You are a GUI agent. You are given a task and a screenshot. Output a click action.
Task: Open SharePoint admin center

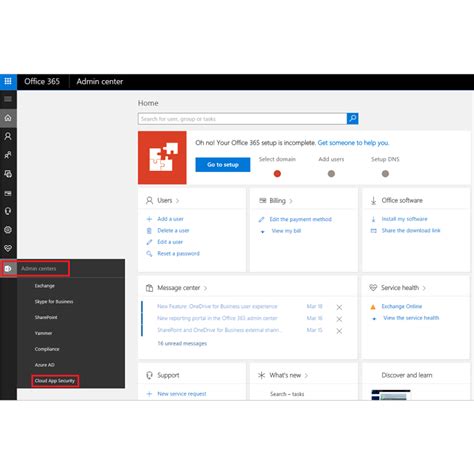tap(46, 317)
